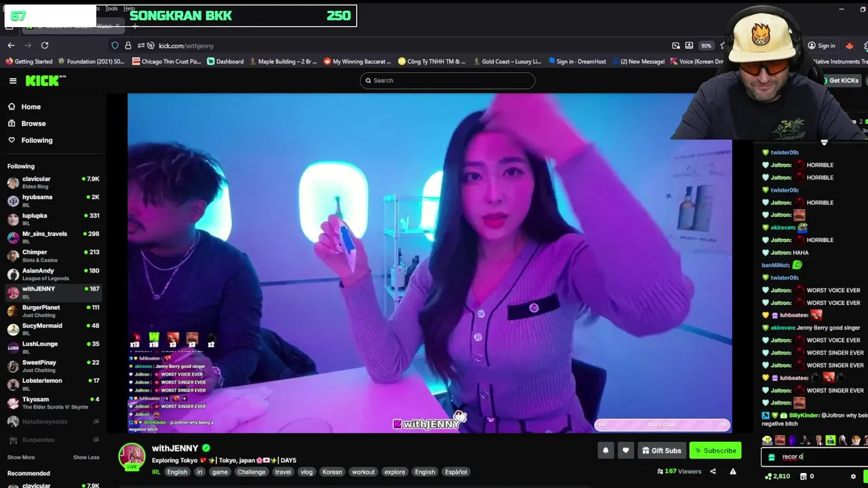This screenshot has width=868, height=488.
Task: Click the workout stream tag
Action: click(363, 472)
